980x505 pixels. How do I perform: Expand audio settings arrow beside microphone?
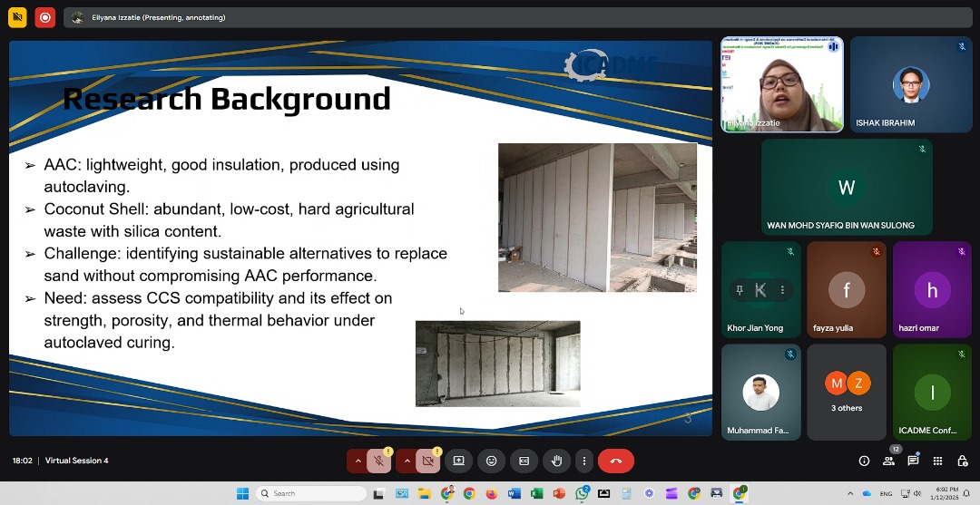tap(358, 461)
